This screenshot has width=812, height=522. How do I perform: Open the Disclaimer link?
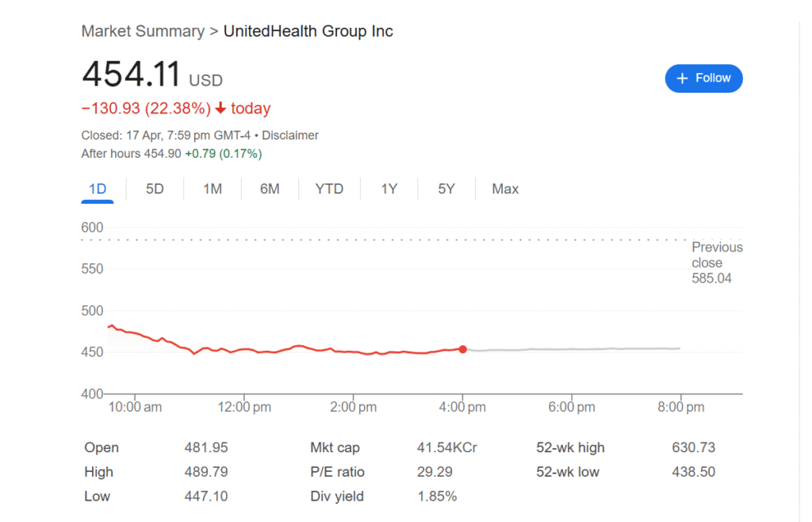tap(290, 135)
